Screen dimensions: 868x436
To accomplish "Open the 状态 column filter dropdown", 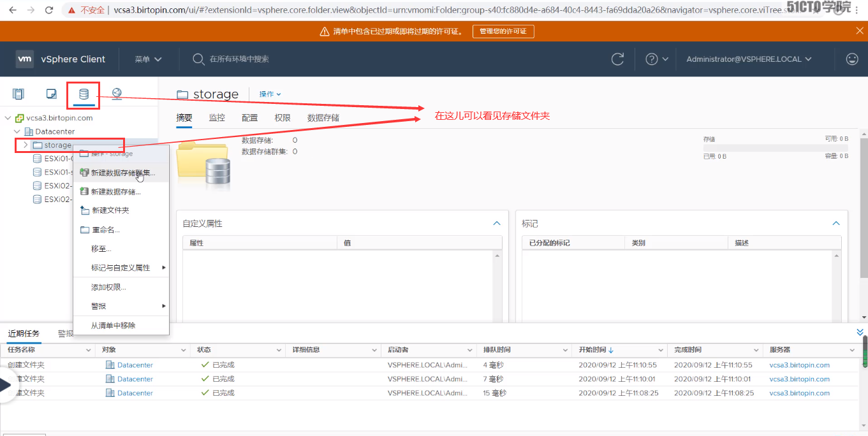I will pos(279,350).
